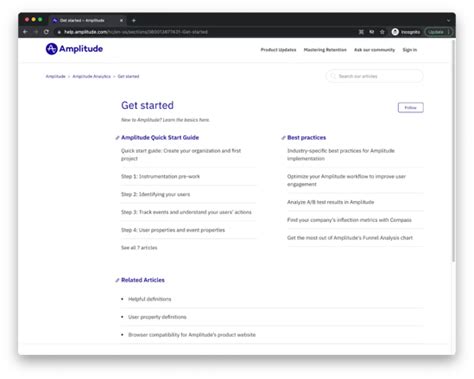Open Mastering Retention nav link

point(325,50)
